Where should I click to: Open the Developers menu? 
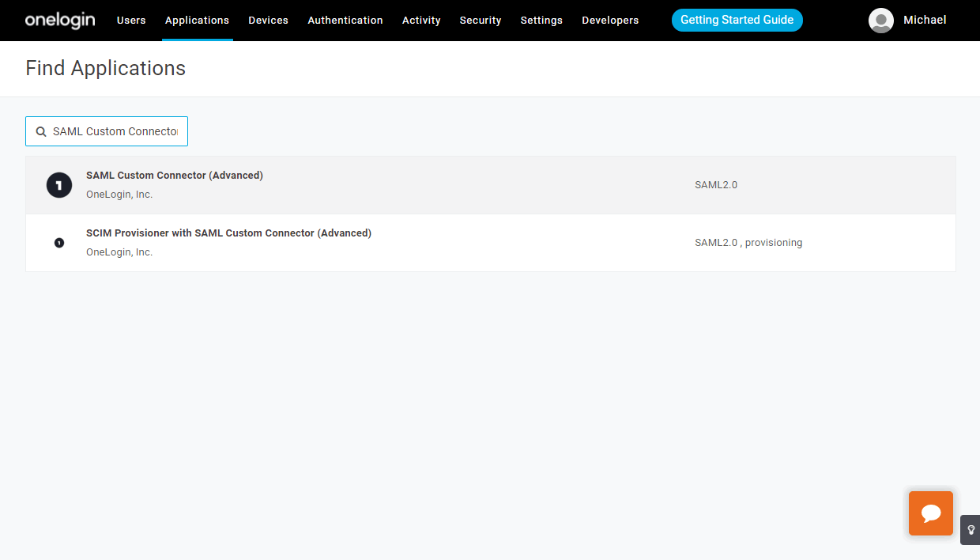tap(609, 20)
